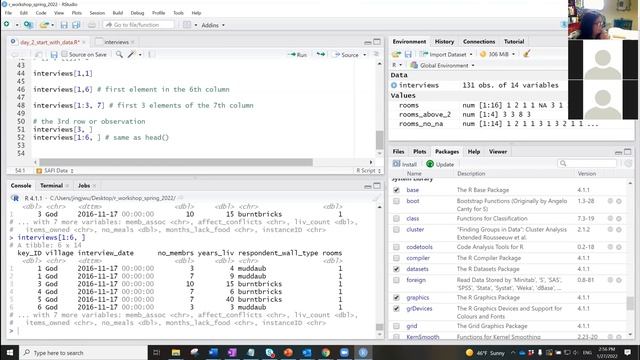Open the datasets package link
This screenshot has width=640, height=360.
click(x=417, y=269)
